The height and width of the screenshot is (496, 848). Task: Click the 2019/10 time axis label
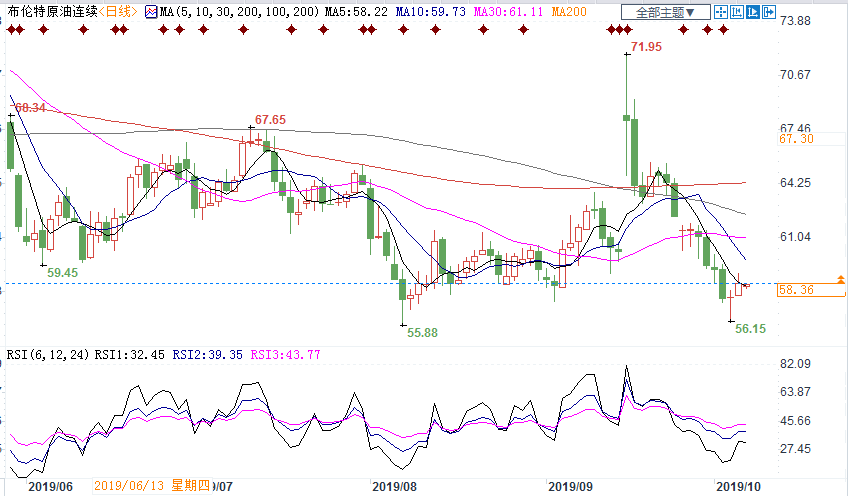pyautogui.click(x=739, y=486)
